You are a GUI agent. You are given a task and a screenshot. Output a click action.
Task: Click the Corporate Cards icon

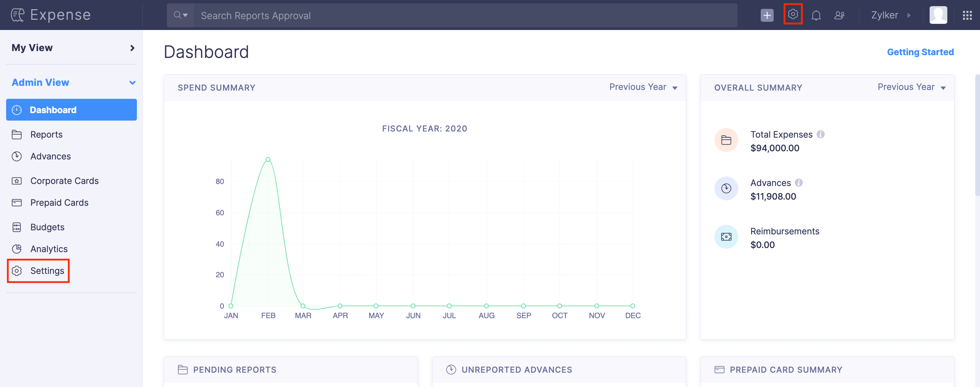click(17, 181)
